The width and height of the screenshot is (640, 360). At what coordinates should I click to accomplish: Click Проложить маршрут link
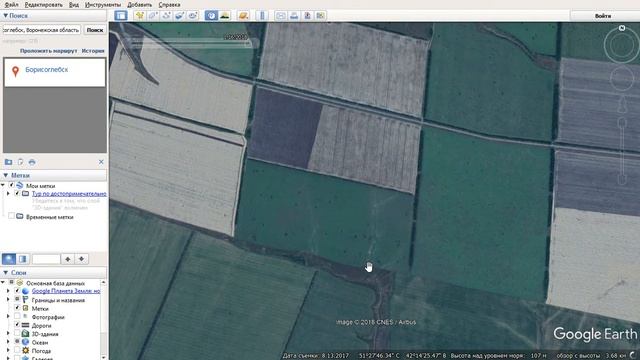[48, 51]
